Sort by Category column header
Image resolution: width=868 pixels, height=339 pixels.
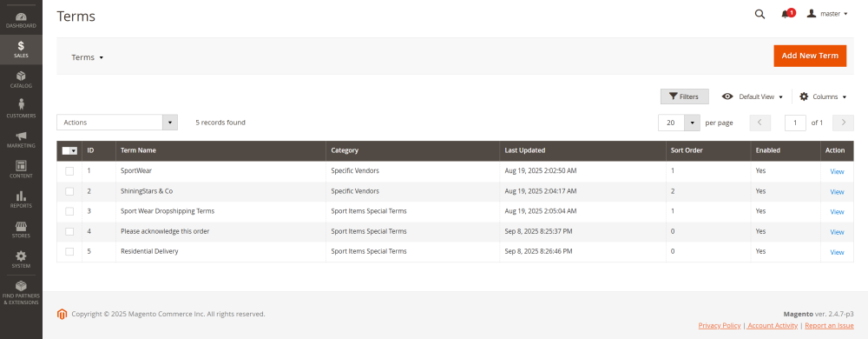click(x=412, y=150)
